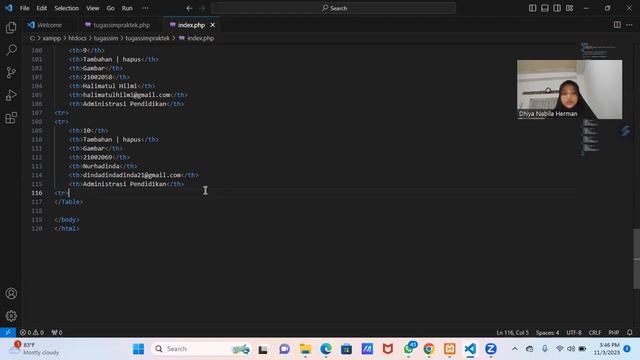640x360 pixels.
Task: Show hidden system tray icons
Action: point(515,349)
